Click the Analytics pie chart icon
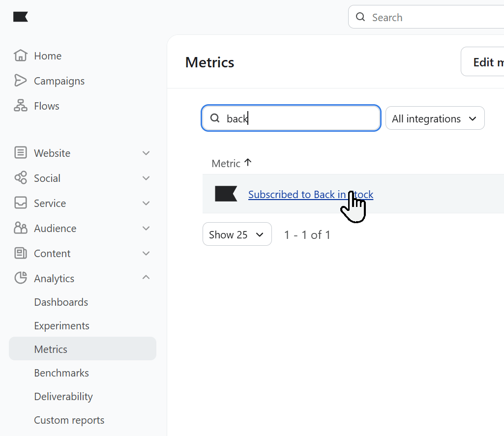Screen dimensions: 504x436 (21, 278)
